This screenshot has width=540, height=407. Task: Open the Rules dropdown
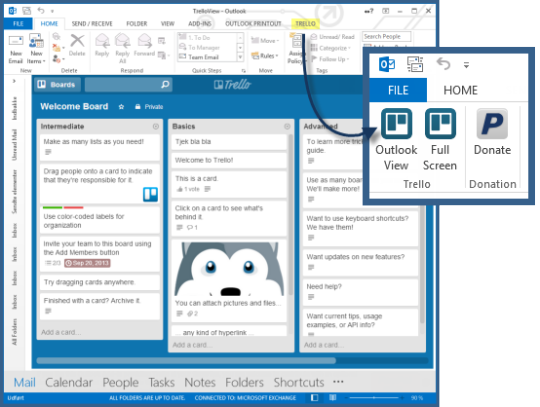click(264, 55)
